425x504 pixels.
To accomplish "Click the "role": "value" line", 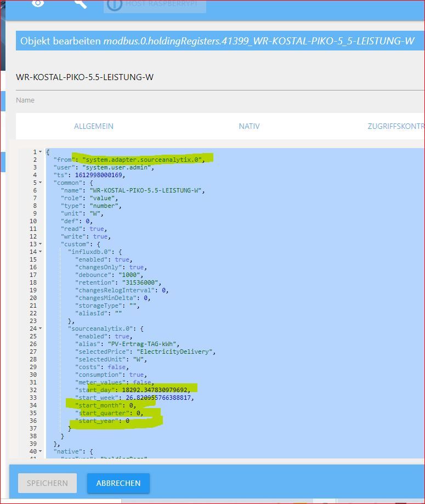I will [x=89, y=198].
